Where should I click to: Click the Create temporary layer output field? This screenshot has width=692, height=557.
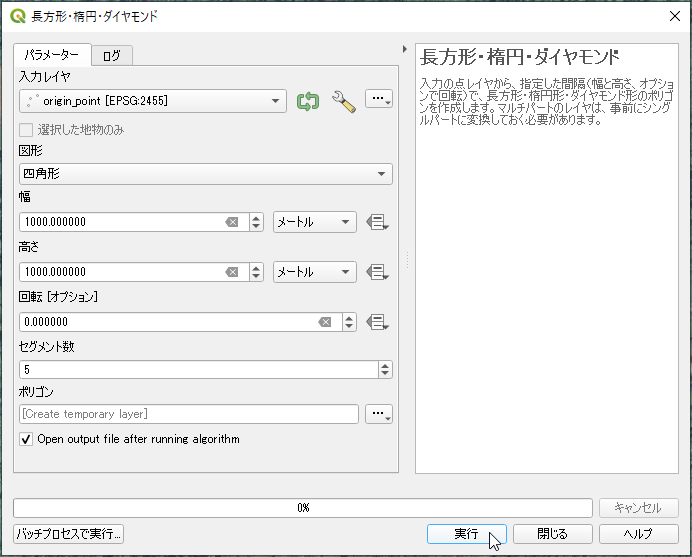click(189, 414)
